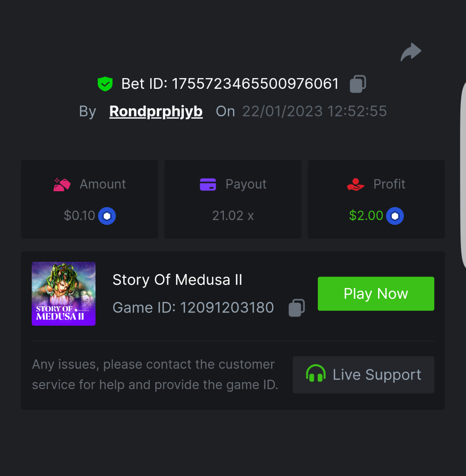Open the Story Of Medusa II thumbnail
The width and height of the screenshot is (466, 476).
[63, 294]
